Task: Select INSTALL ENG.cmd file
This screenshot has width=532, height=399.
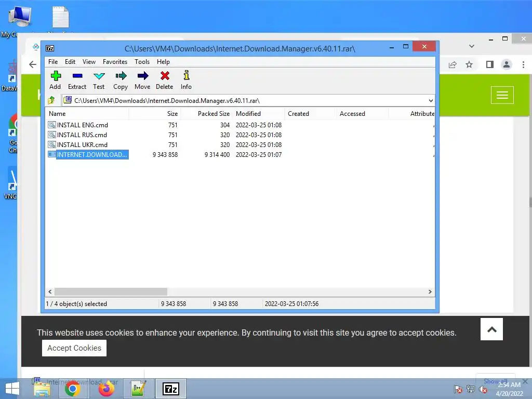Action: tap(83, 125)
